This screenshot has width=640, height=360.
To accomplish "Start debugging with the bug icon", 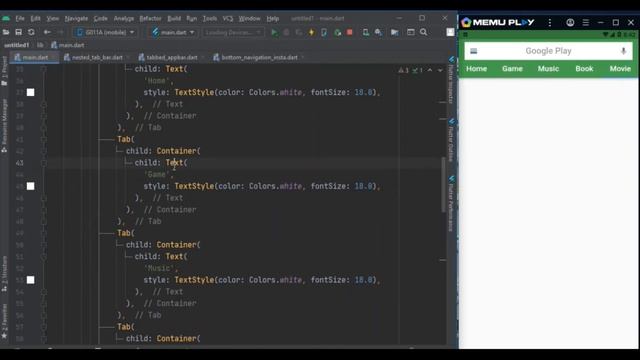I will pos(287,32).
